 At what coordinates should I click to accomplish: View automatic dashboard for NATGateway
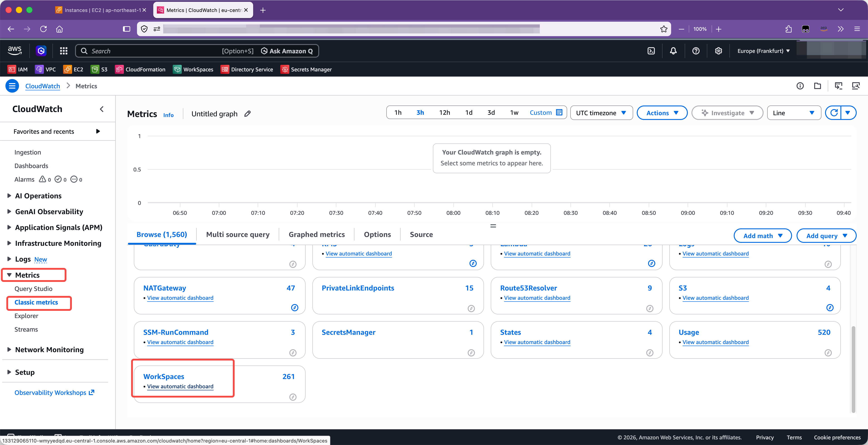(180, 298)
